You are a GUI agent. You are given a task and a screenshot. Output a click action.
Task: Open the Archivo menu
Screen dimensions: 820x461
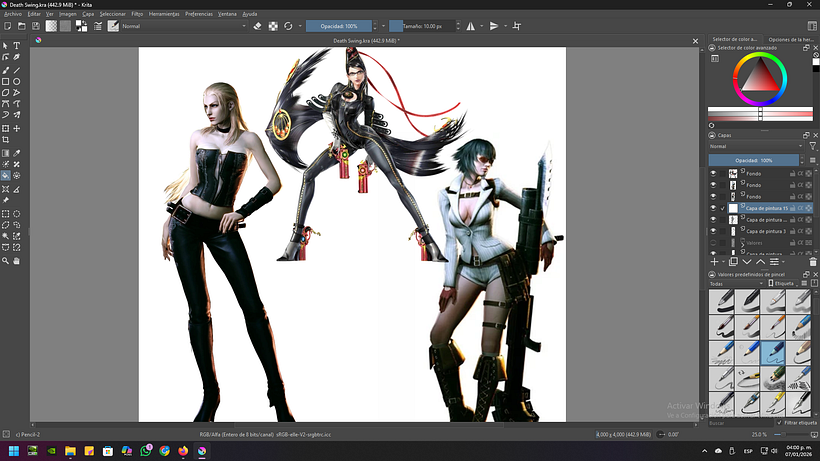click(x=13, y=14)
